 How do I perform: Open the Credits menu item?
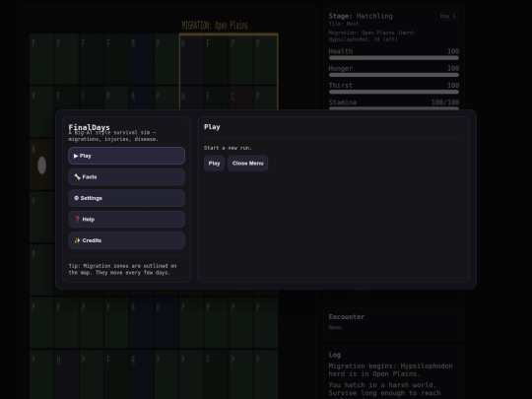[126, 240]
